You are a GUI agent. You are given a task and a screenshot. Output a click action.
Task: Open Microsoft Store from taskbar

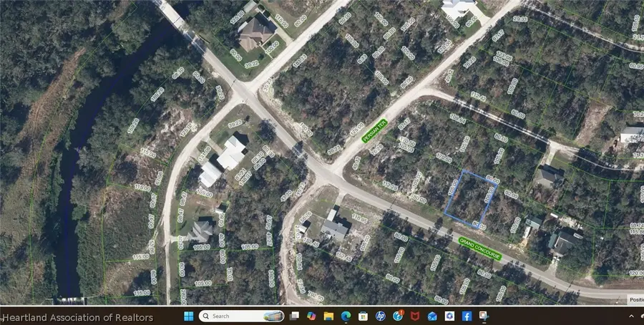(363, 316)
